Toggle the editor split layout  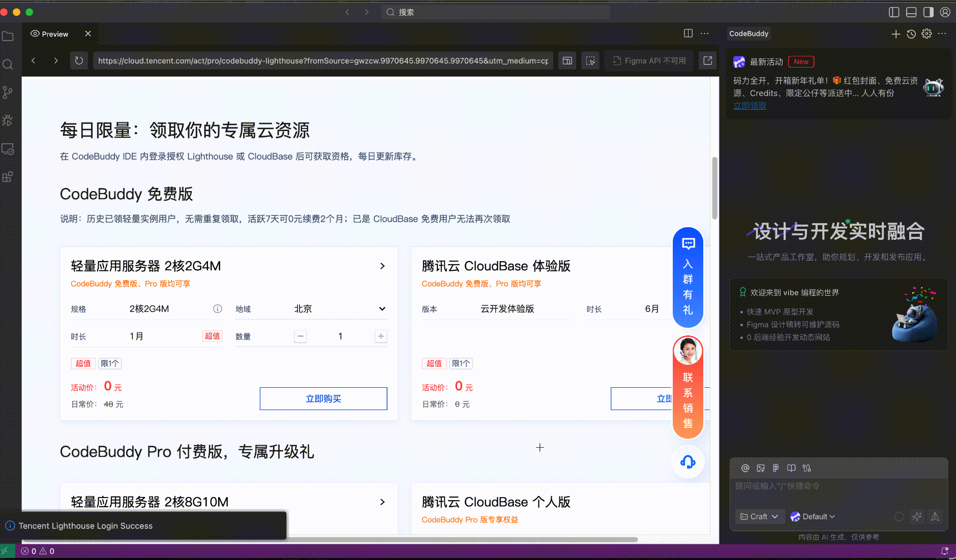coord(688,34)
